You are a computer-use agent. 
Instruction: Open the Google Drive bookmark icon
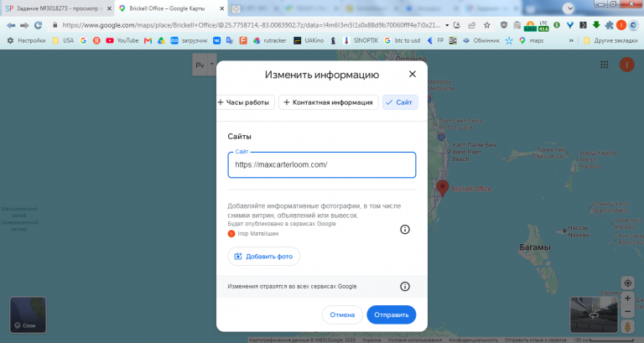click(x=161, y=40)
